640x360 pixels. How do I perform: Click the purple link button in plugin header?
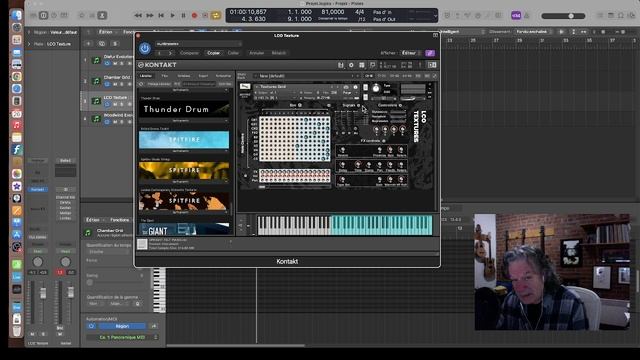coord(430,53)
